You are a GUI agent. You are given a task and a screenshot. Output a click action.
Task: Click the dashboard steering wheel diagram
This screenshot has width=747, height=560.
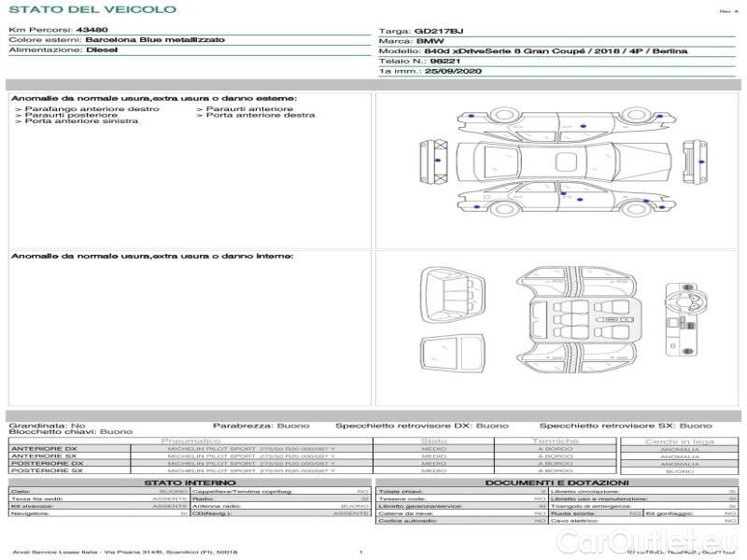click(x=686, y=319)
